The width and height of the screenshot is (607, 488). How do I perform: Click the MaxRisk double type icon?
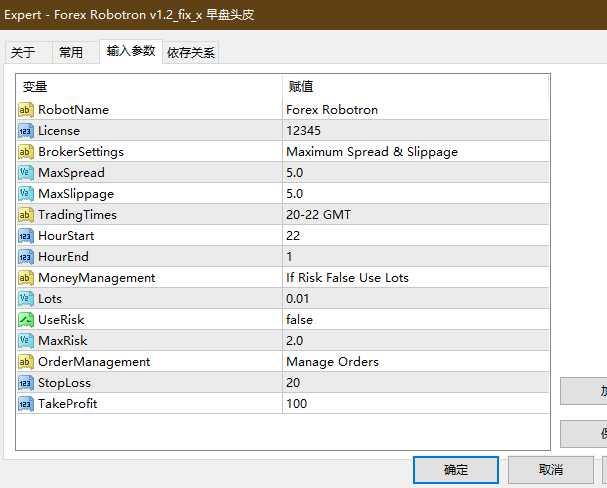(x=26, y=341)
